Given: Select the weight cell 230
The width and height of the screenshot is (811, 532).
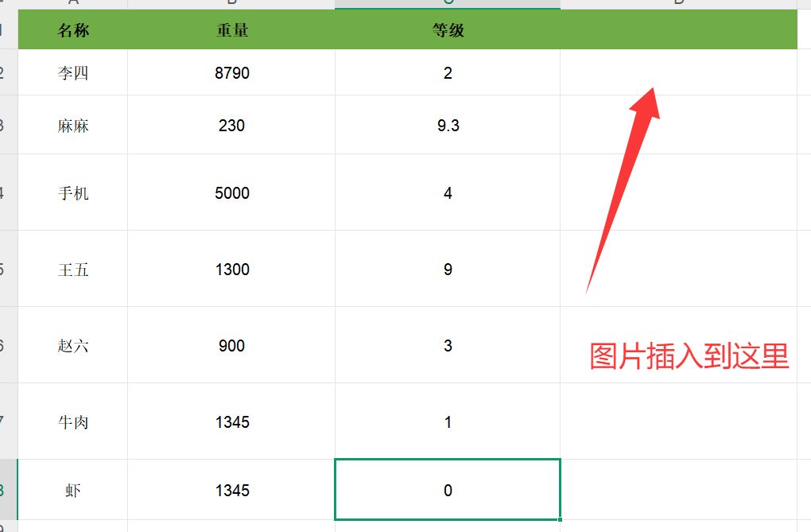Looking at the screenshot, I should tap(231, 125).
